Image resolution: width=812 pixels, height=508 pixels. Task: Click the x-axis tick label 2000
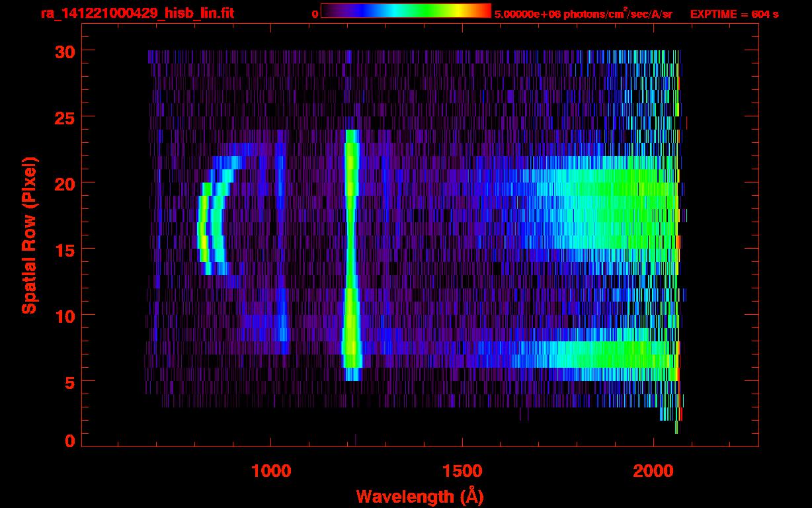click(x=653, y=470)
